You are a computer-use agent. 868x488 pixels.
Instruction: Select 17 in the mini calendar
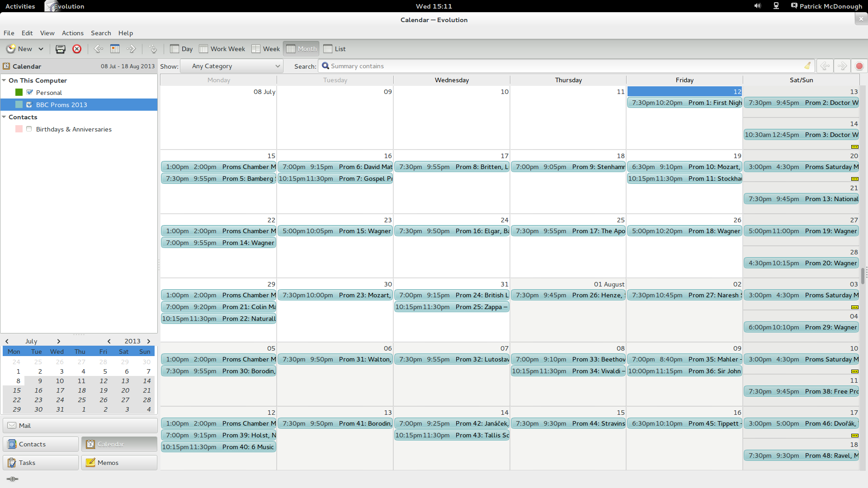tap(60, 390)
